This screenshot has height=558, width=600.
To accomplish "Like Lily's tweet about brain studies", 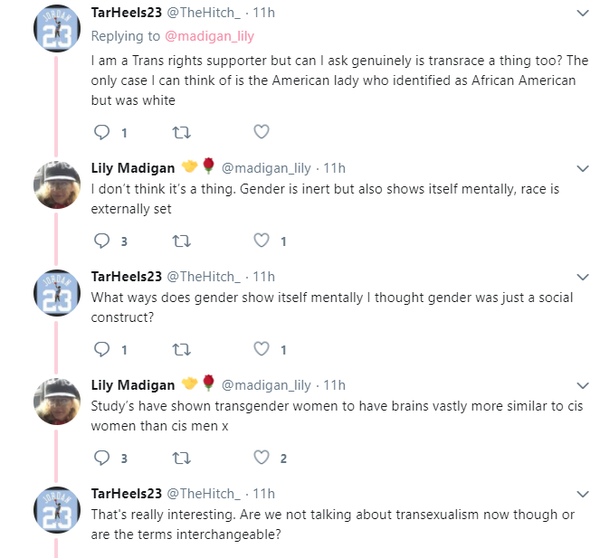I will click(x=261, y=459).
